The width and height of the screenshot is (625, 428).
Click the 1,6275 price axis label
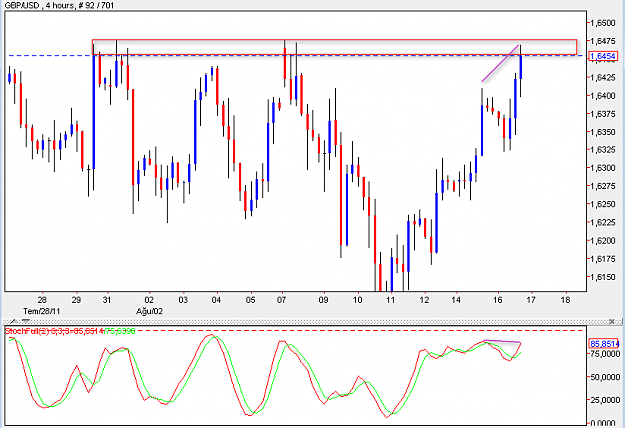pos(604,186)
